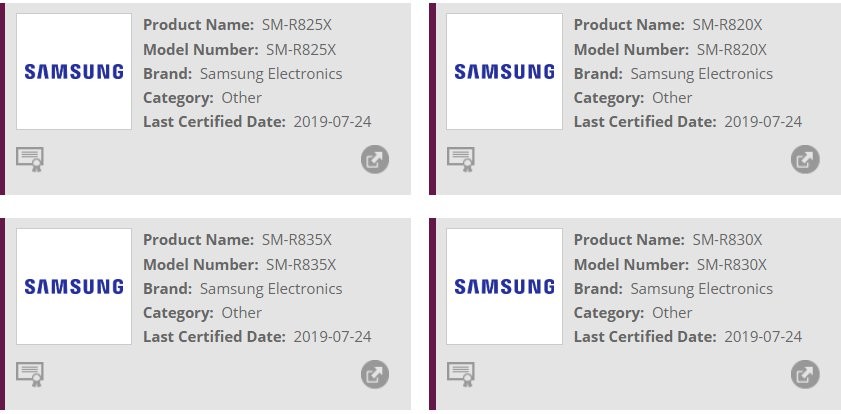Click external link icon on SM-R820X card
Image resolution: width=841 pixels, height=414 pixels.
click(x=805, y=159)
